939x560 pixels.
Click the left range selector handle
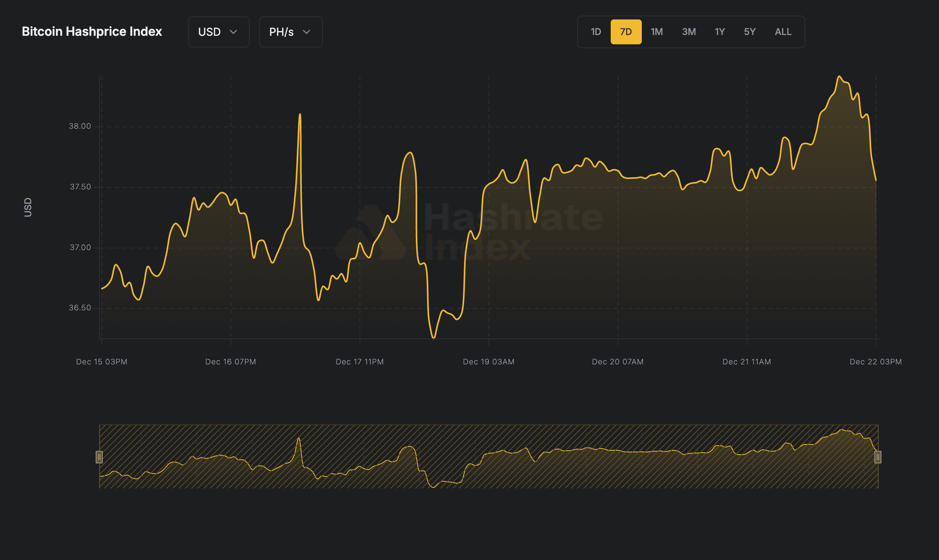(100, 458)
